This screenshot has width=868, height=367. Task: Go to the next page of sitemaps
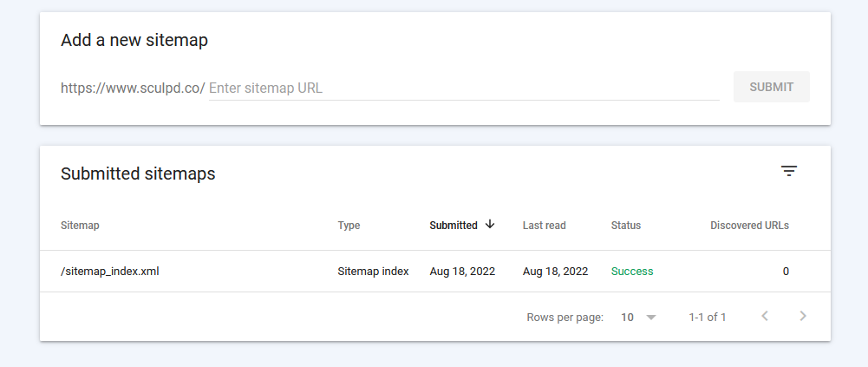click(x=803, y=316)
